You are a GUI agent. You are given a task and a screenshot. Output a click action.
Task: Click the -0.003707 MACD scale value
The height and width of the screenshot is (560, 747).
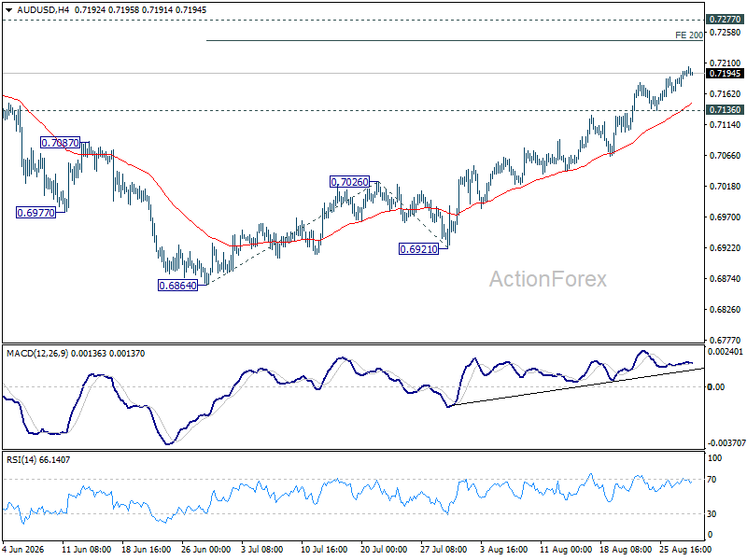coord(726,442)
